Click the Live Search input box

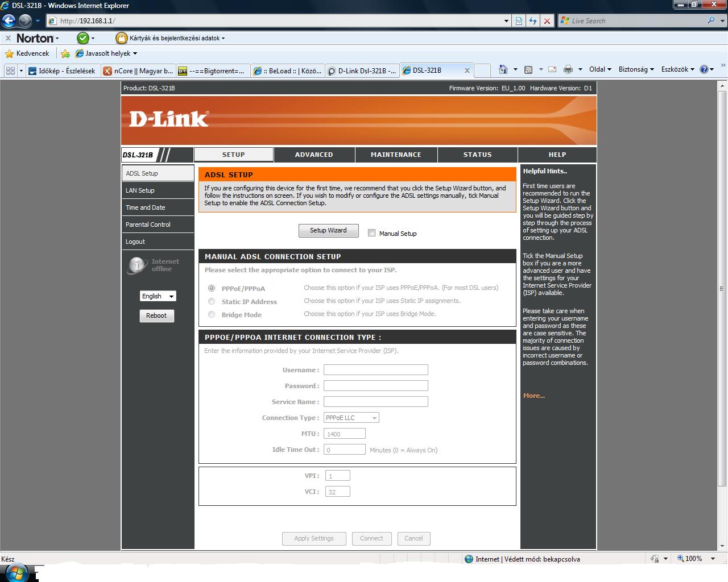click(632, 21)
